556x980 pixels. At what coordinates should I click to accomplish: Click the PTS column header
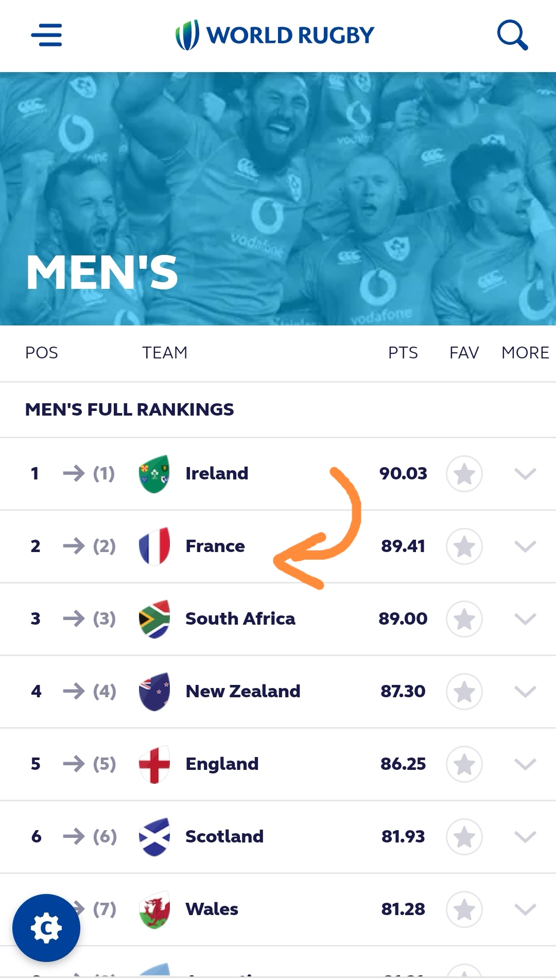click(x=403, y=353)
